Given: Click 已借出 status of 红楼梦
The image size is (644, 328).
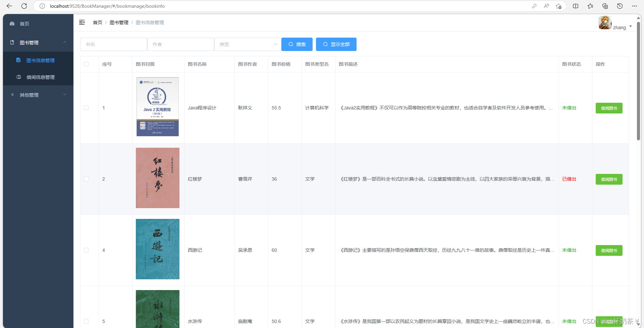Looking at the screenshot, I should [569, 179].
